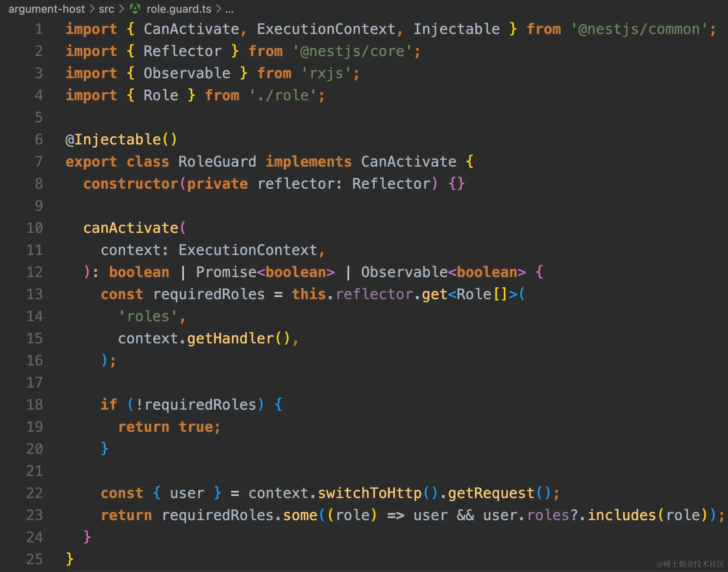Click the @Injectable() decorator

coord(121,139)
